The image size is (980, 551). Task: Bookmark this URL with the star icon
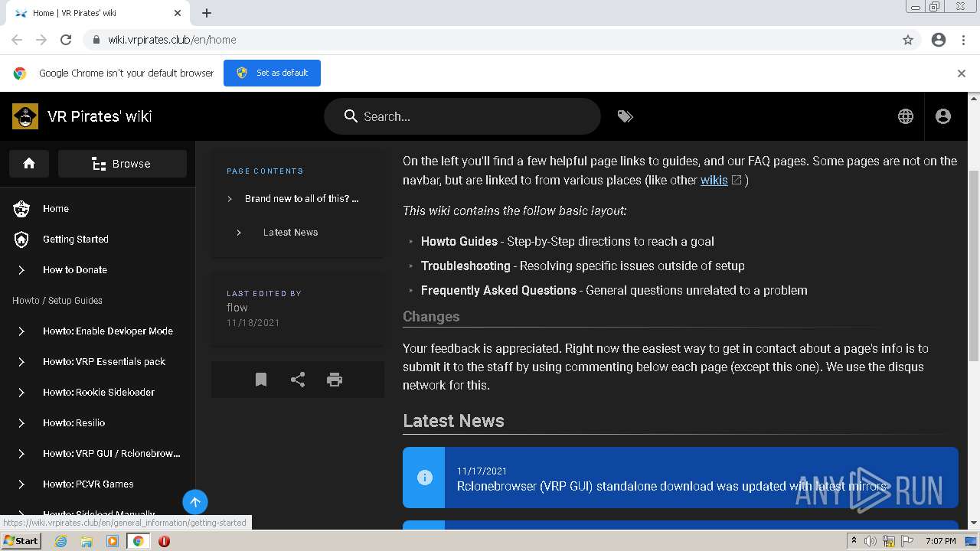[x=908, y=40]
